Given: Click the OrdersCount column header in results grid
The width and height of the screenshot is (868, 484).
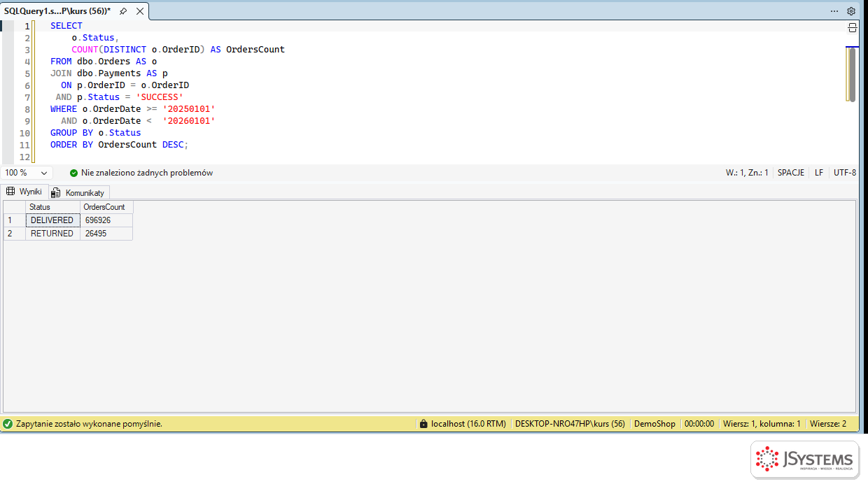Looking at the screenshot, I should tap(106, 207).
